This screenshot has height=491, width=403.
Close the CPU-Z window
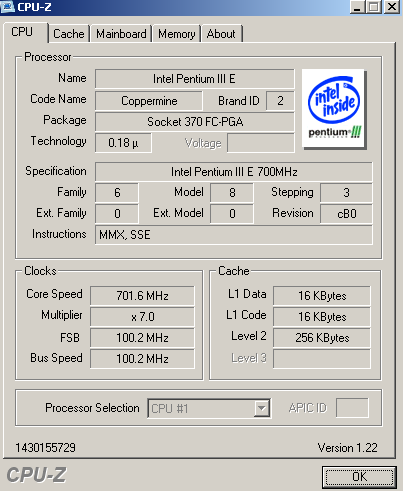pyautogui.click(x=392, y=7)
